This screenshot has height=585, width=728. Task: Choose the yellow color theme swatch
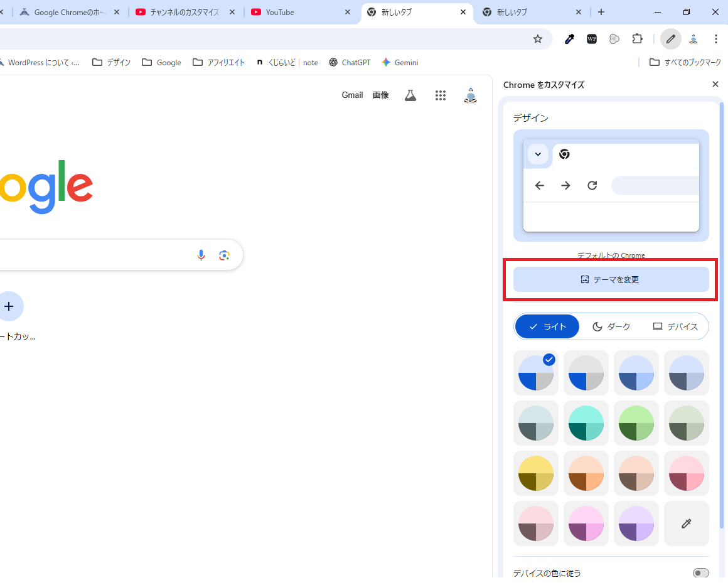tap(536, 473)
